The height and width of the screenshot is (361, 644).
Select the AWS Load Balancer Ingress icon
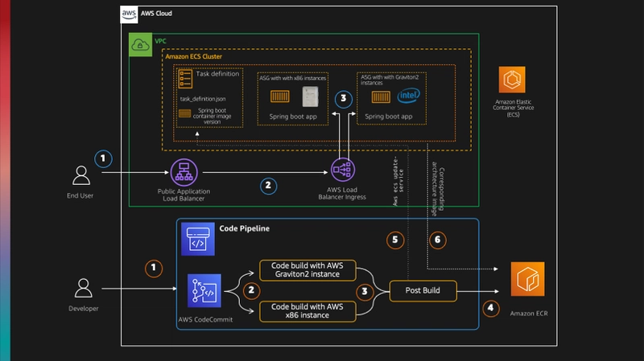(x=343, y=170)
